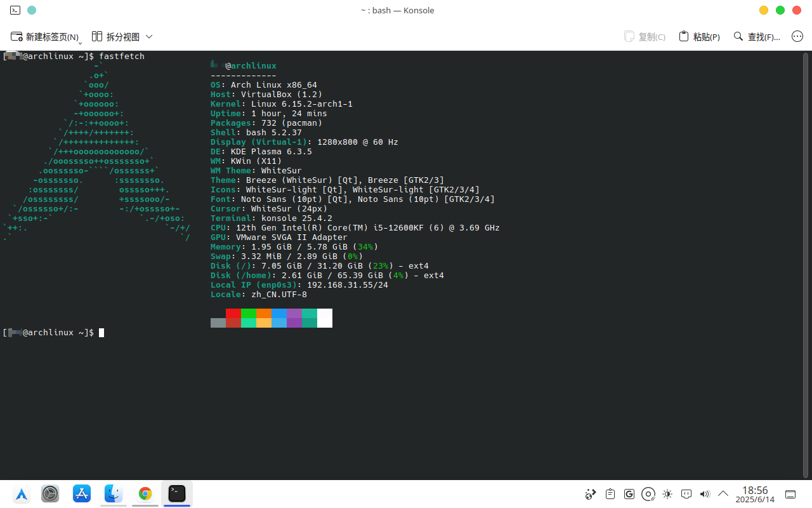Image resolution: width=812 pixels, height=508 pixels.
Task: Maximize Konsole with the green button
Action: click(780, 10)
